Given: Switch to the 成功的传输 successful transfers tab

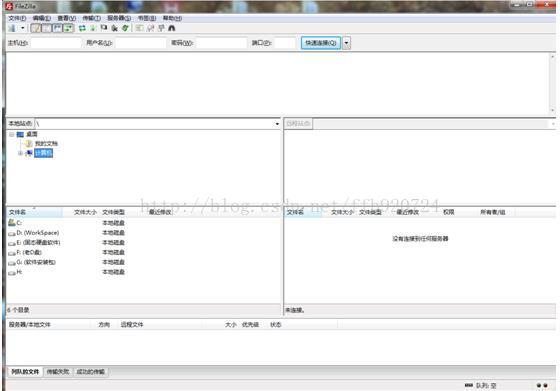Looking at the screenshot, I should pyautogui.click(x=91, y=372).
